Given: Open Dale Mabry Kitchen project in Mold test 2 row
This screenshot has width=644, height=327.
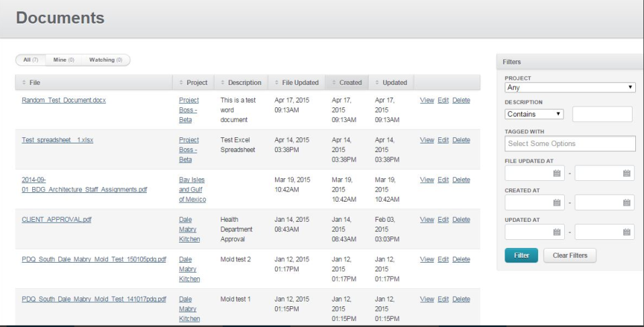Looking at the screenshot, I should 189,269.
